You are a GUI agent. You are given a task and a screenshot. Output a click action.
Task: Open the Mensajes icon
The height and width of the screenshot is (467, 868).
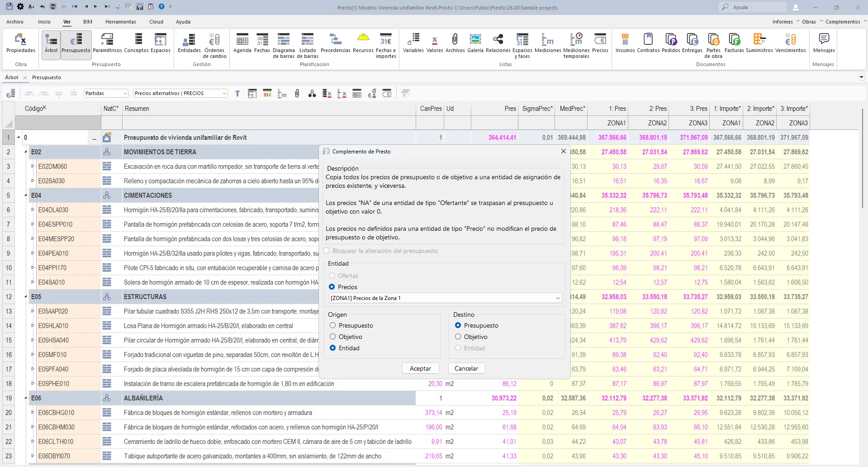point(824,43)
